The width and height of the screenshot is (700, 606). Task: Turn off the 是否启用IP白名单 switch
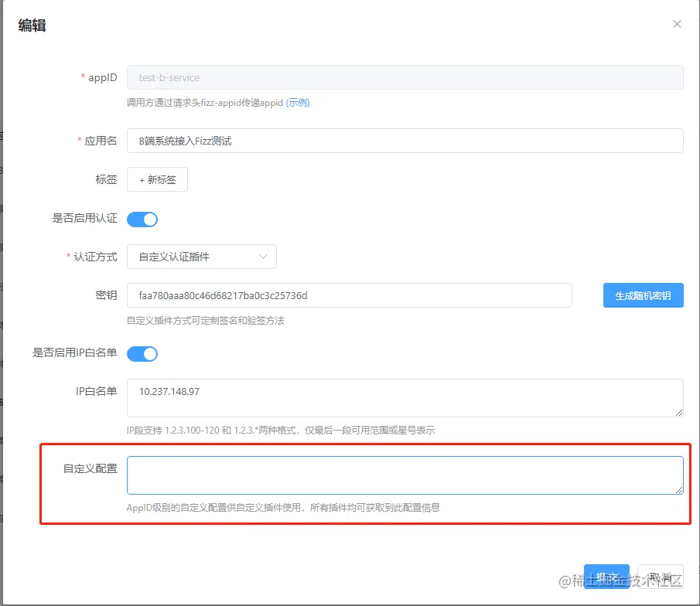[142, 353]
